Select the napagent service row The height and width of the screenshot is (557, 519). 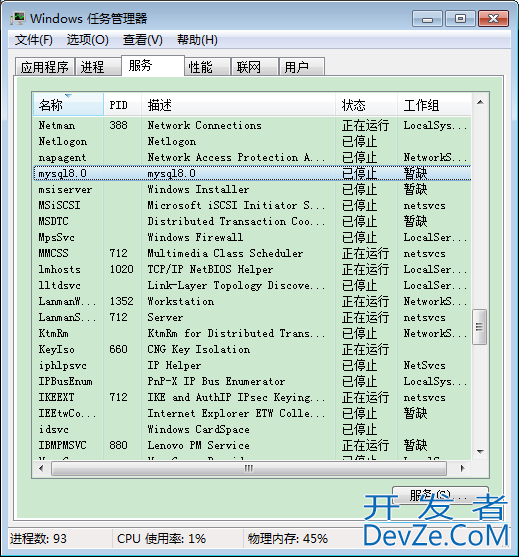(252, 157)
